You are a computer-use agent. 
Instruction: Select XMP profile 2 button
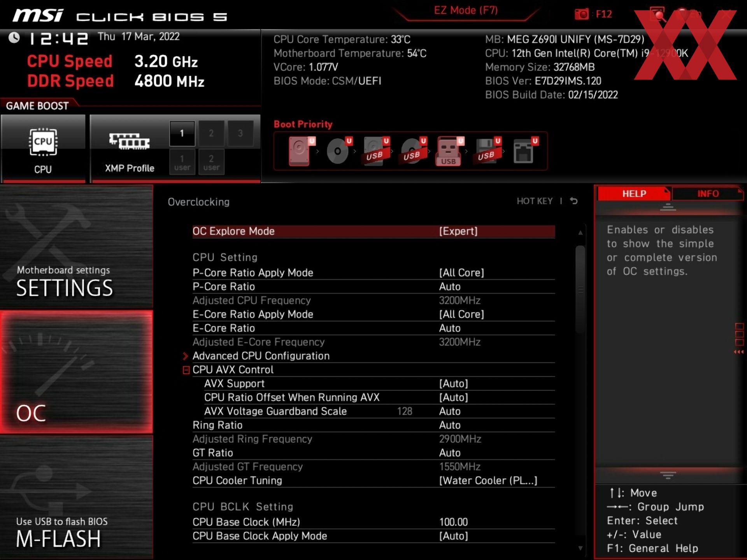(211, 133)
